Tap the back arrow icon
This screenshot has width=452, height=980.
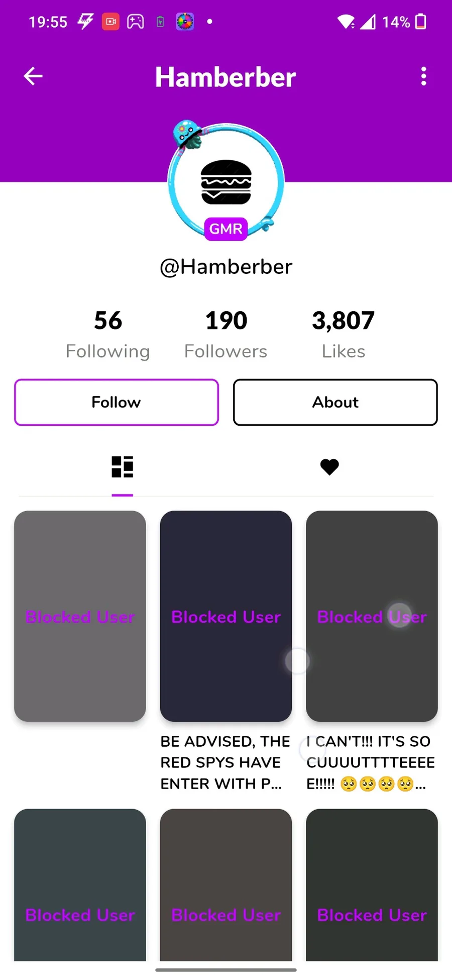[33, 76]
